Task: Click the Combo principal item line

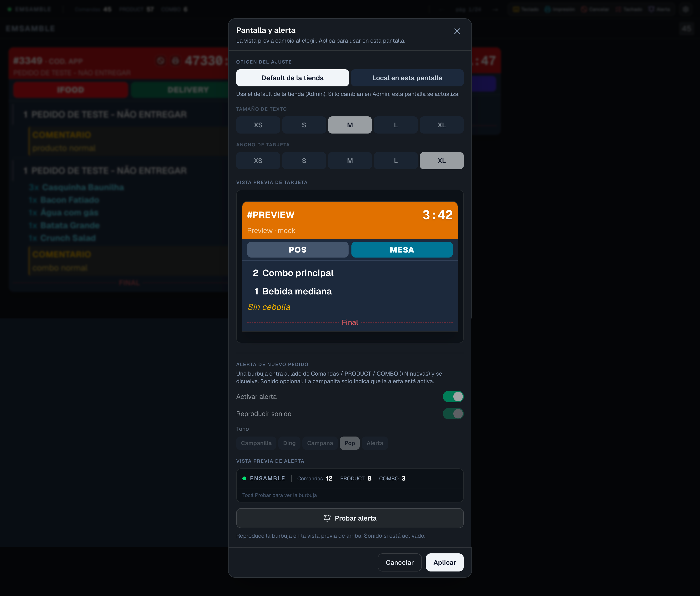Action: tap(293, 273)
